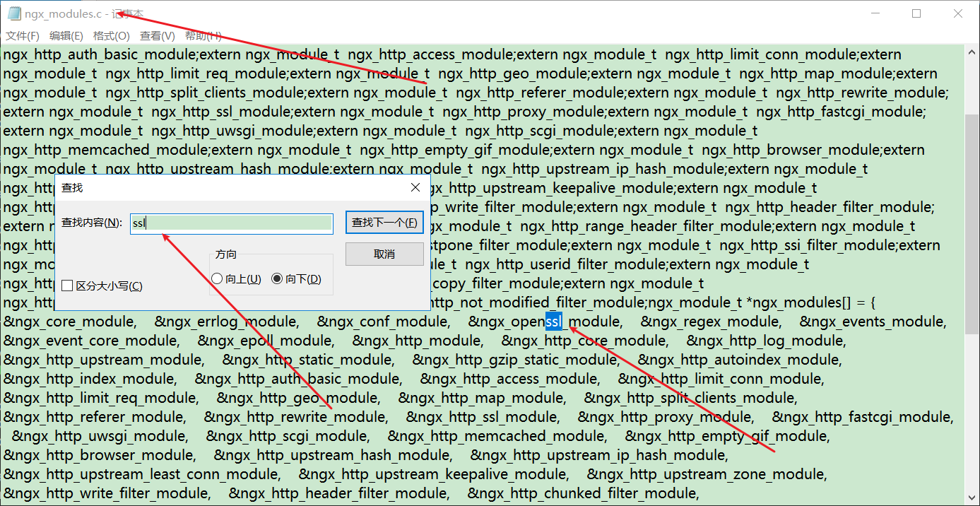Click text '&ngx_errlog_module,'
Image resolution: width=980 pixels, height=506 pixels.
(227, 322)
